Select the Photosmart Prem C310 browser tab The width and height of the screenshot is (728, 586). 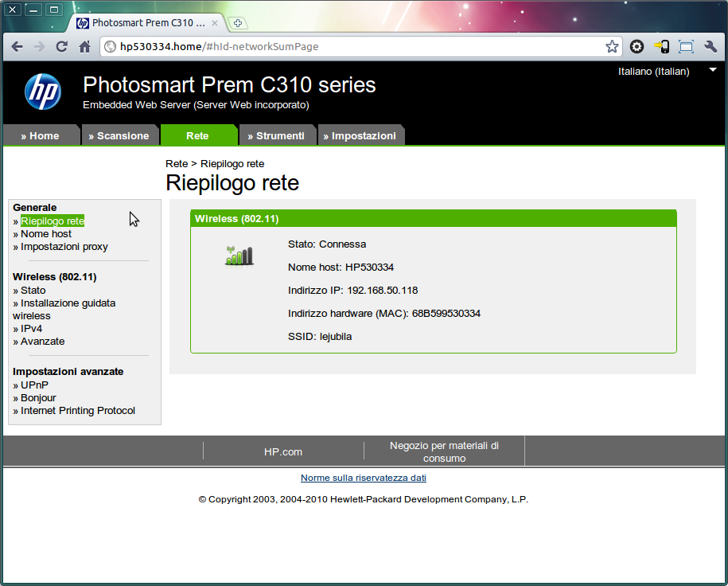pos(148,23)
